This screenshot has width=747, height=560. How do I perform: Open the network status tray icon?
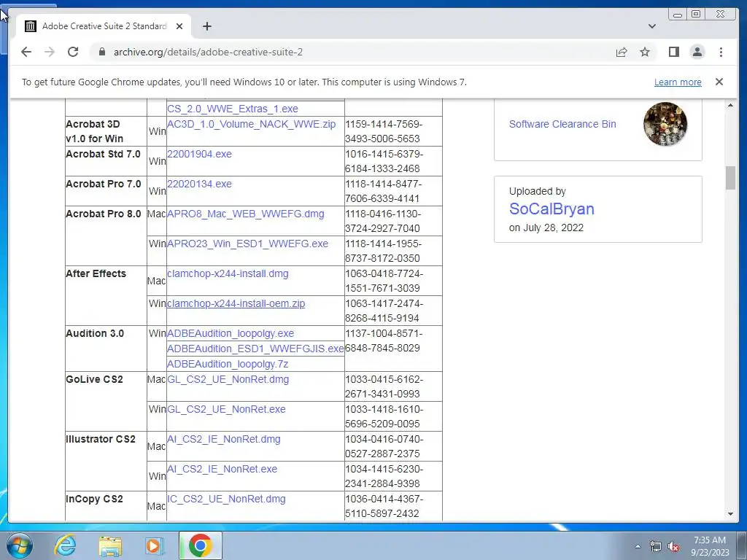(x=656, y=547)
